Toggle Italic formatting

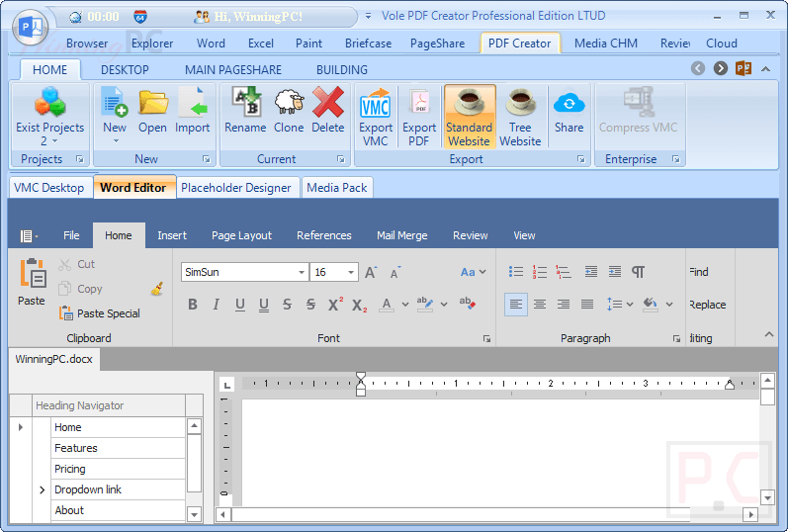217,305
